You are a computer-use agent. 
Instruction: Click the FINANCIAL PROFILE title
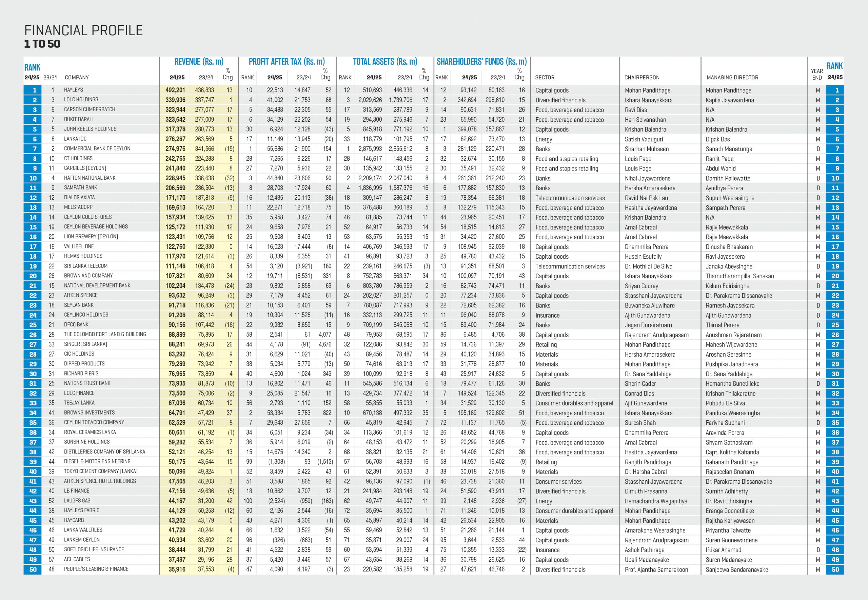[x=83, y=31]
